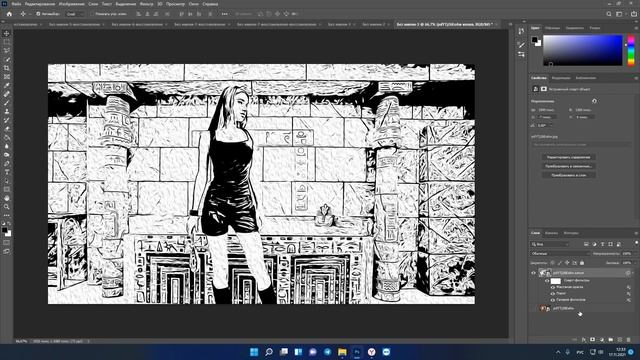Screen dimensions: 640x360
Task: Click Add layer style fx icon
Action: (584, 340)
